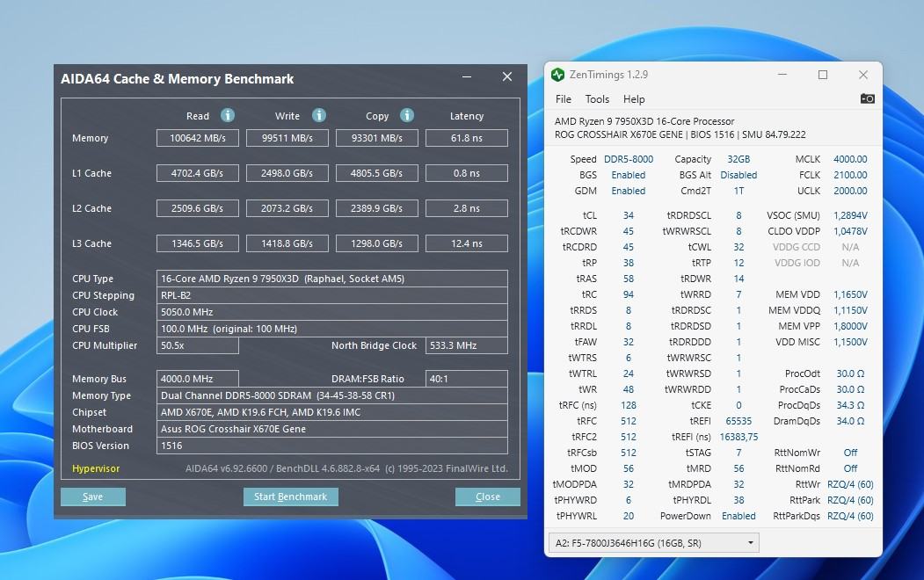Click the DRAM:FSB Ratio 40:1 field

point(467,379)
